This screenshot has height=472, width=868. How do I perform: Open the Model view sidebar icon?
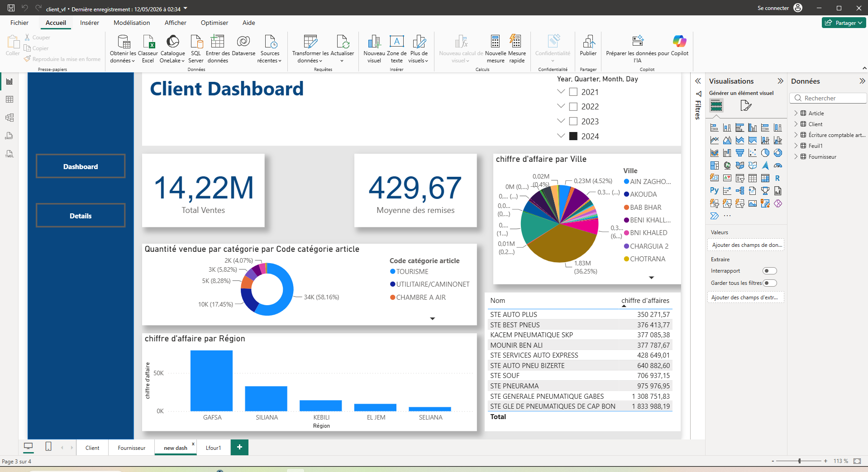(x=10, y=118)
